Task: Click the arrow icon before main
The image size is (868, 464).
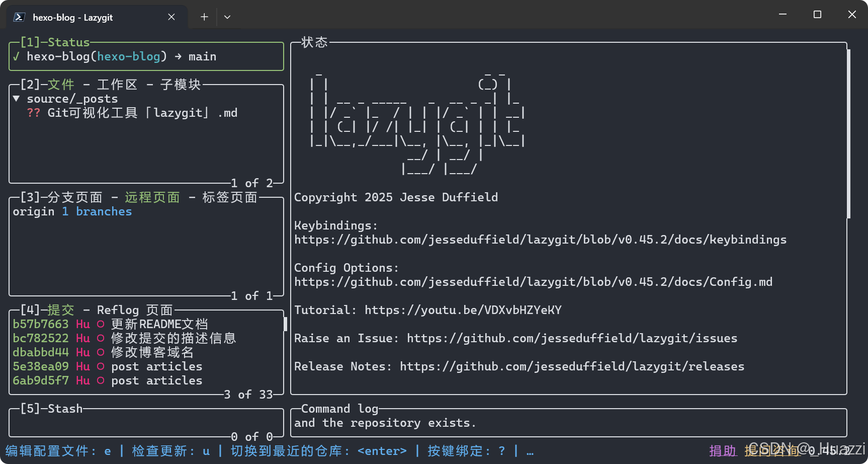Action: pos(178,56)
